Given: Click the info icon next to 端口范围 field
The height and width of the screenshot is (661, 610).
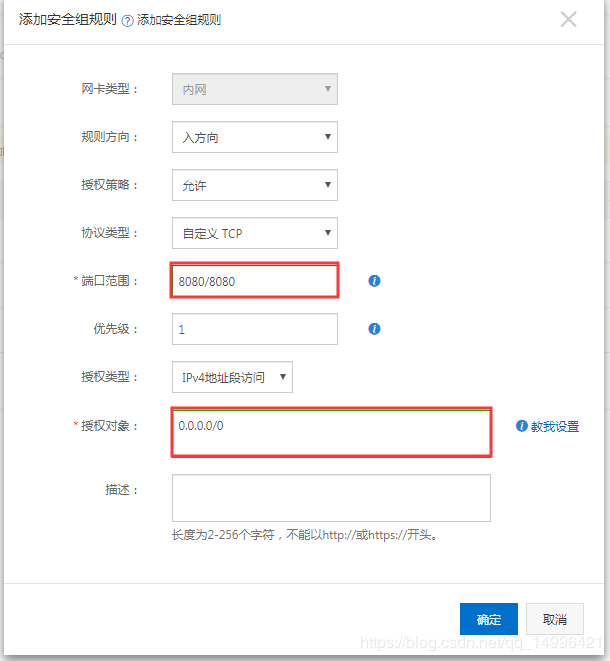Looking at the screenshot, I should tap(374, 281).
